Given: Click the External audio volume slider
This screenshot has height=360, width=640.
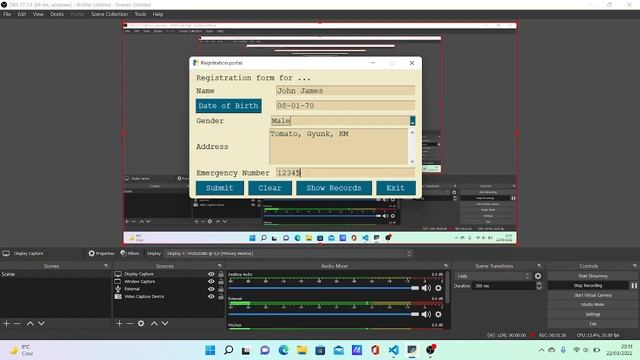Looking at the screenshot, I should 324,314.
